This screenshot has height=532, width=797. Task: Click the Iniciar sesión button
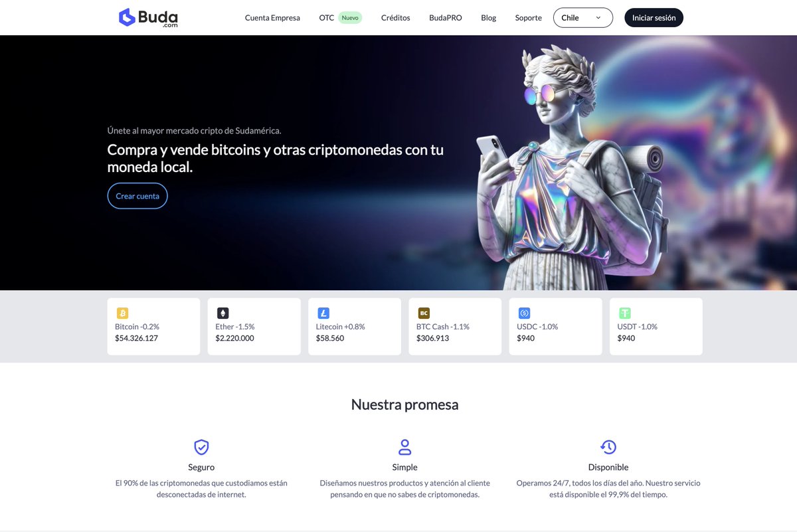coord(654,18)
